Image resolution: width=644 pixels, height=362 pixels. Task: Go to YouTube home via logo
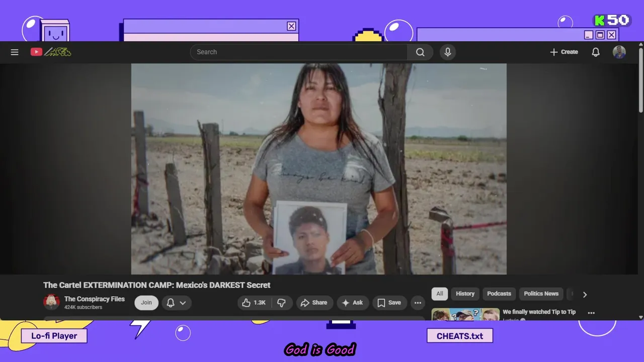50,52
